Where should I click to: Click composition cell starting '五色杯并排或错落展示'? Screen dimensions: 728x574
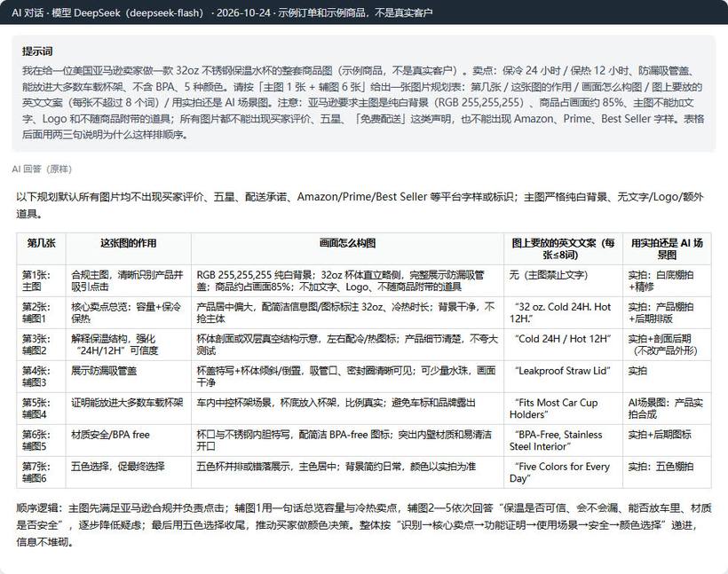pyautogui.click(x=347, y=473)
